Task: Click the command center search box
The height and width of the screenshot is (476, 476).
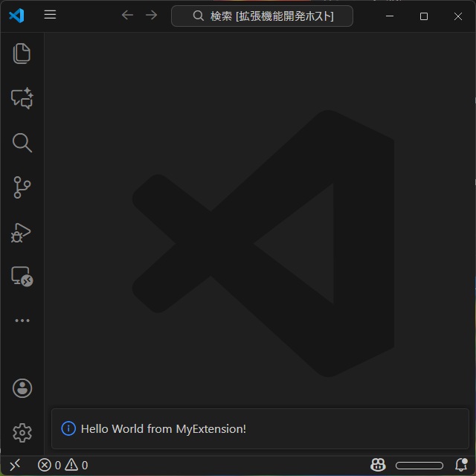Action: pyautogui.click(x=262, y=16)
